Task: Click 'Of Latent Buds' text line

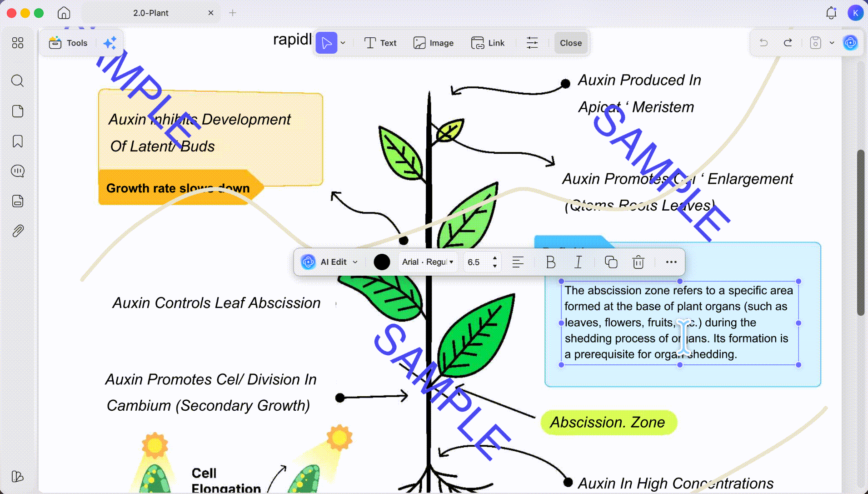Action: (162, 146)
